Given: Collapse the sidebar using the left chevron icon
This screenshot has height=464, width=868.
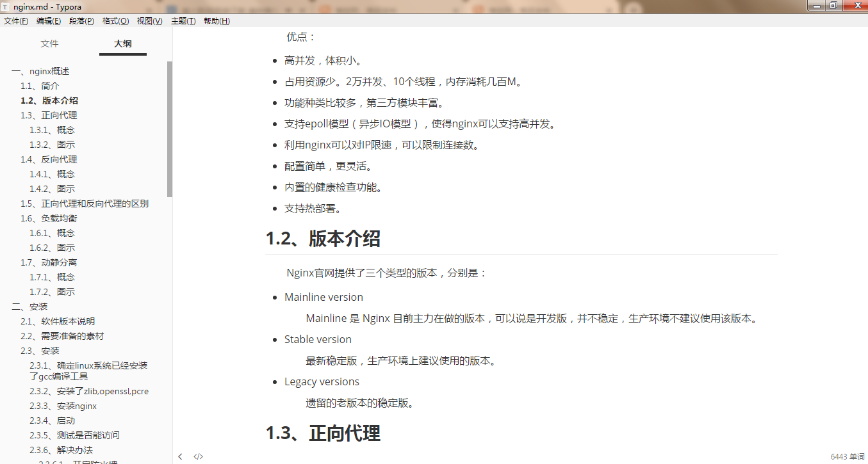Looking at the screenshot, I should tap(180, 456).
